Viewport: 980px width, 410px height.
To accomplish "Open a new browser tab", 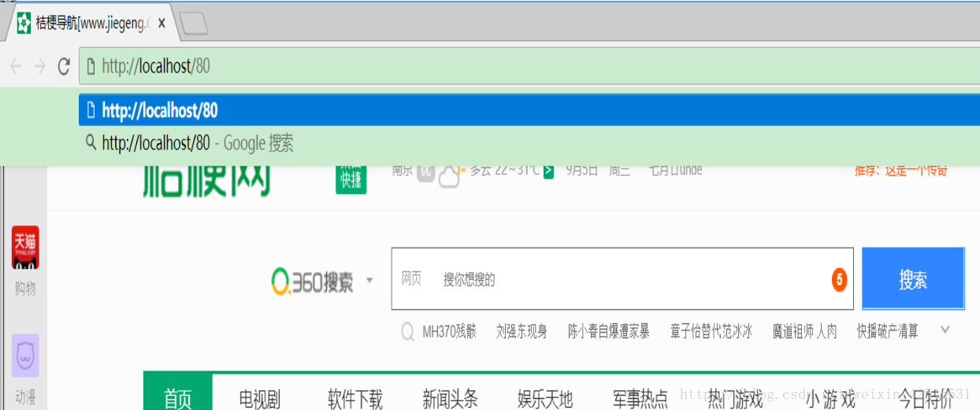I will (x=193, y=24).
